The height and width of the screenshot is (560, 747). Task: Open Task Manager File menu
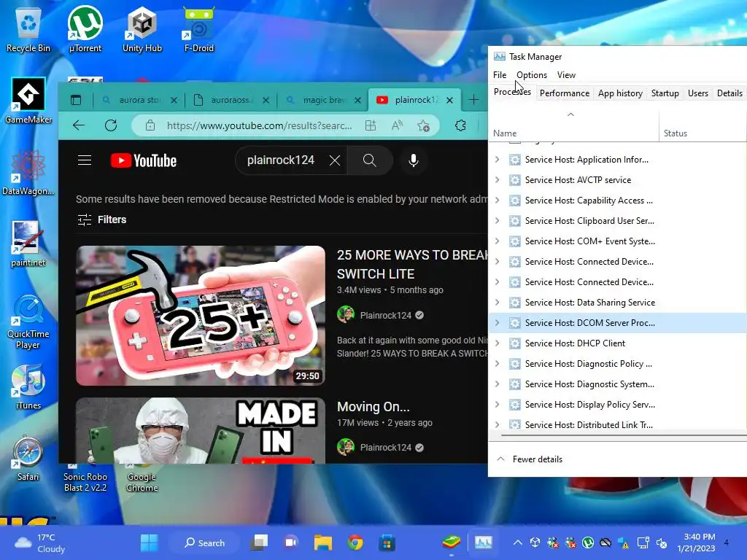coord(500,75)
